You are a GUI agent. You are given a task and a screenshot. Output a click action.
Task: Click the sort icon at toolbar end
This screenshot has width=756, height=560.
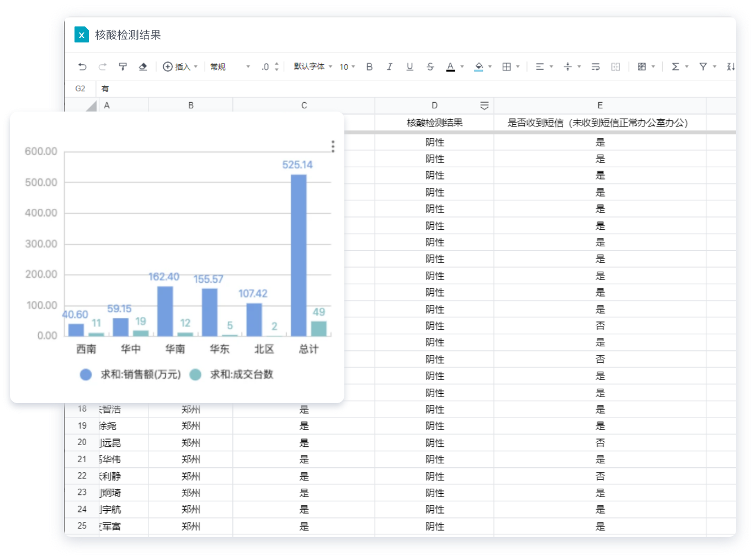pos(731,67)
